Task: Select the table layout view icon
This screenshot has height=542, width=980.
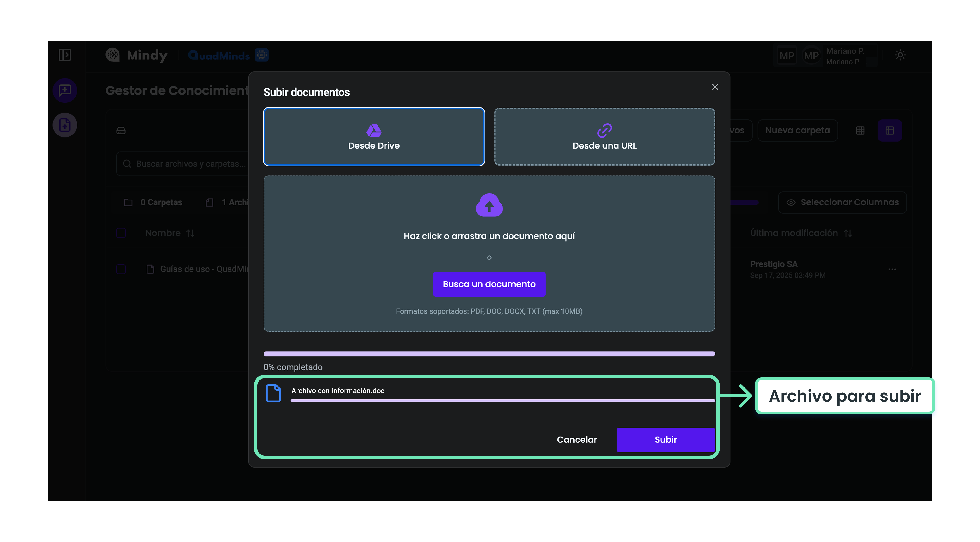Action: pos(890,131)
